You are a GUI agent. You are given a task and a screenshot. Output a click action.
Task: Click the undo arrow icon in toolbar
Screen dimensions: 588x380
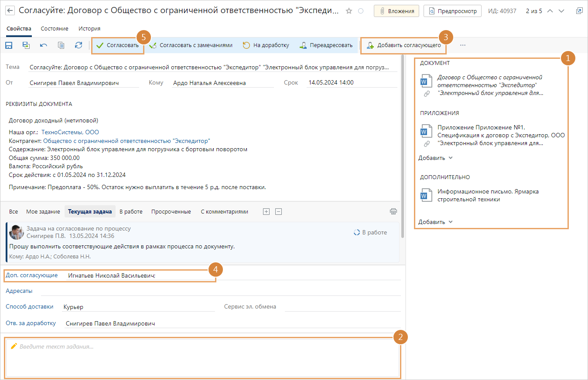coord(44,45)
